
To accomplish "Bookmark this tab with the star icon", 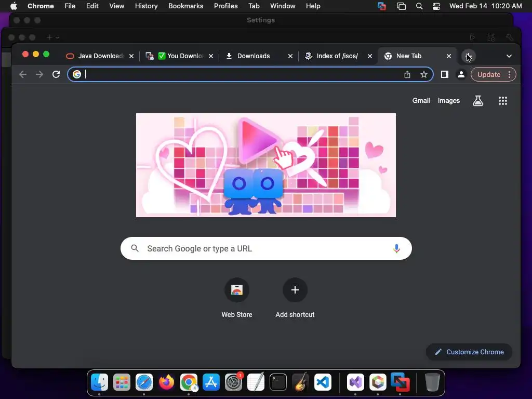I will pos(424,74).
